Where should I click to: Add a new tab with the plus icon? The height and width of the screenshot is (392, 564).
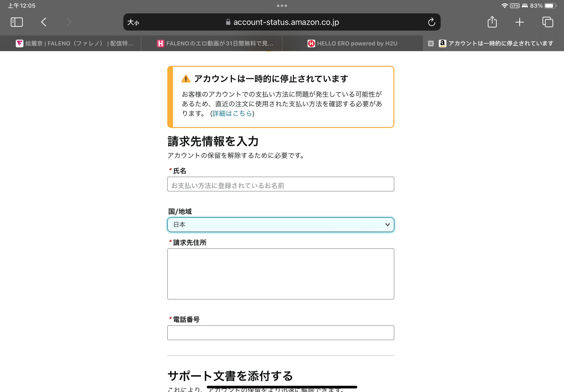coord(520,22)
